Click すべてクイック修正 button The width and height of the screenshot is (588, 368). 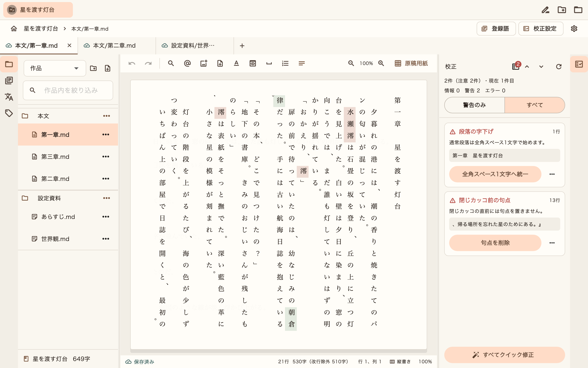[x=504, y=355]
